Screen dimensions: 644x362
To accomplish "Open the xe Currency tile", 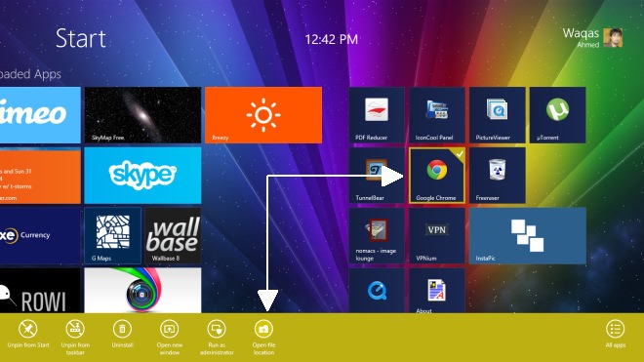I will coord(40,236).
